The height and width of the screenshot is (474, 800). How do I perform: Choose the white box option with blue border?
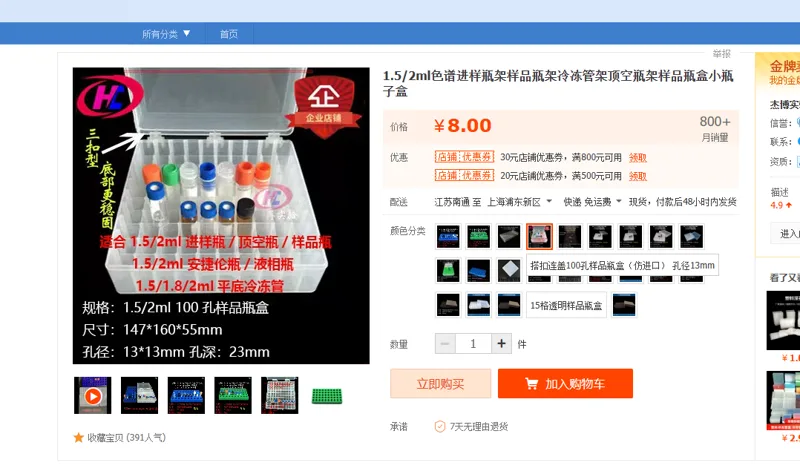[x=479, y=305]
